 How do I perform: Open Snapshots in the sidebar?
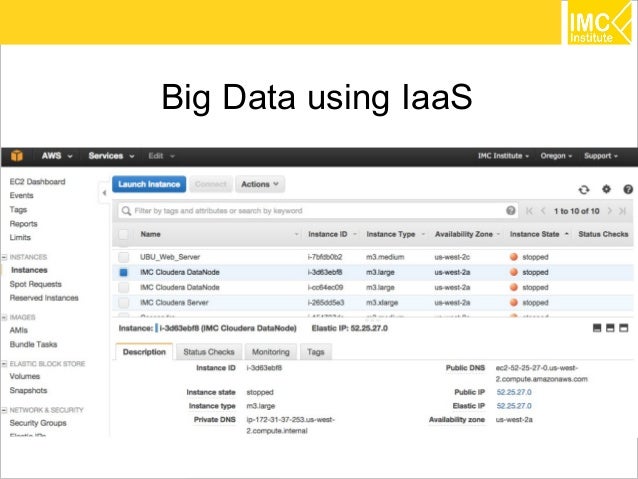coord(28,390)
